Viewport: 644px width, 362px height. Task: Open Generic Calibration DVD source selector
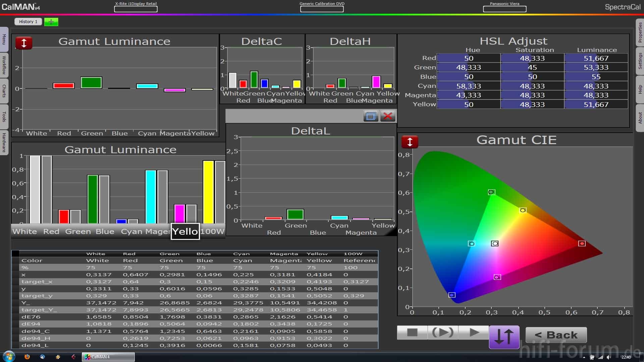pos(322,9)
